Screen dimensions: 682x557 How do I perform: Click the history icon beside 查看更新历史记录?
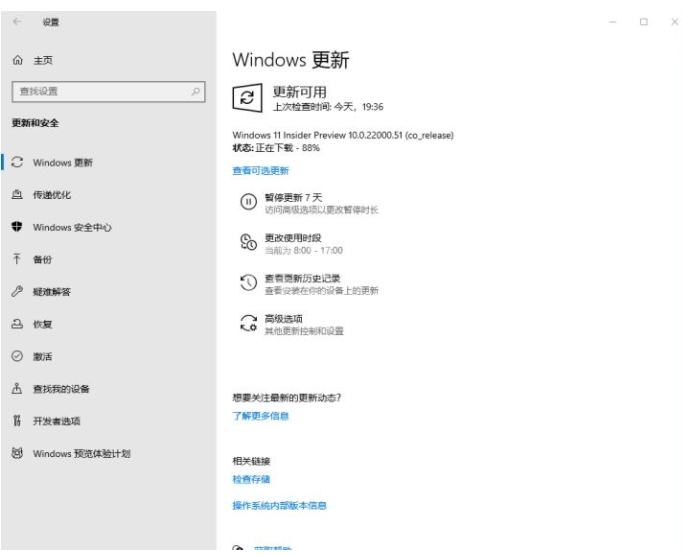(248, 283)
